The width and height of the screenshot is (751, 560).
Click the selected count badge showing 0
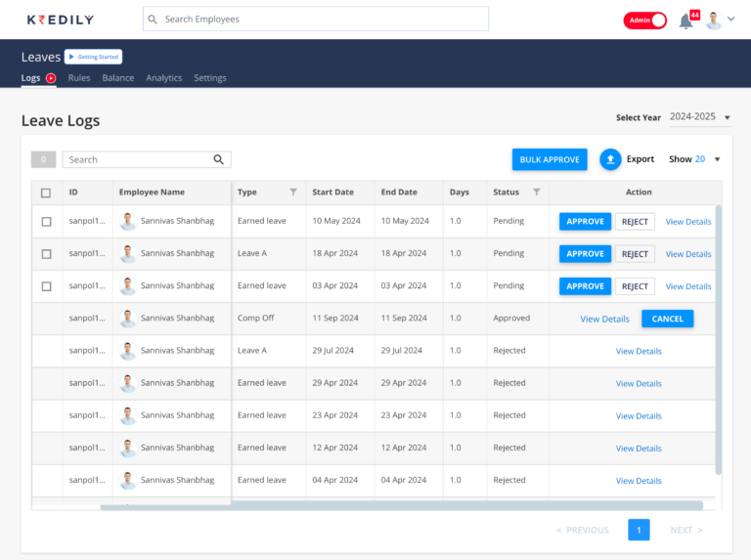pos(44,159)
